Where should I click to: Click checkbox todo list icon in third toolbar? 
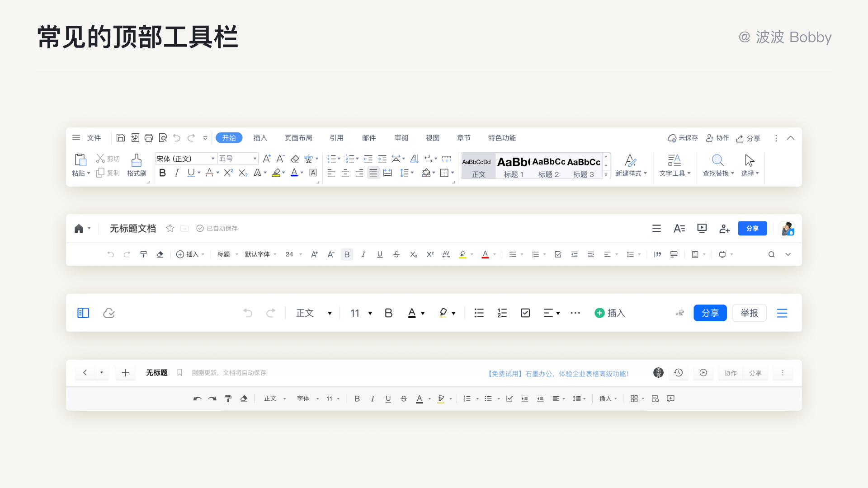click(525, 313)
